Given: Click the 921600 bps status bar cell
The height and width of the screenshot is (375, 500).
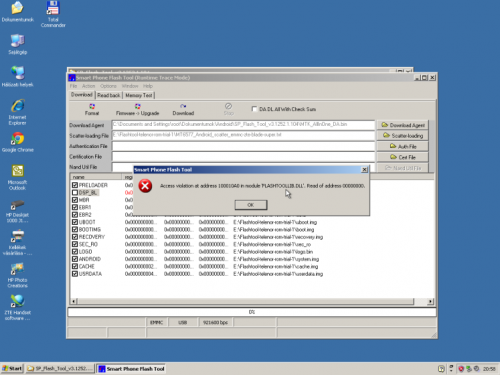Looking at the screenshot, I should coord(215,322).
